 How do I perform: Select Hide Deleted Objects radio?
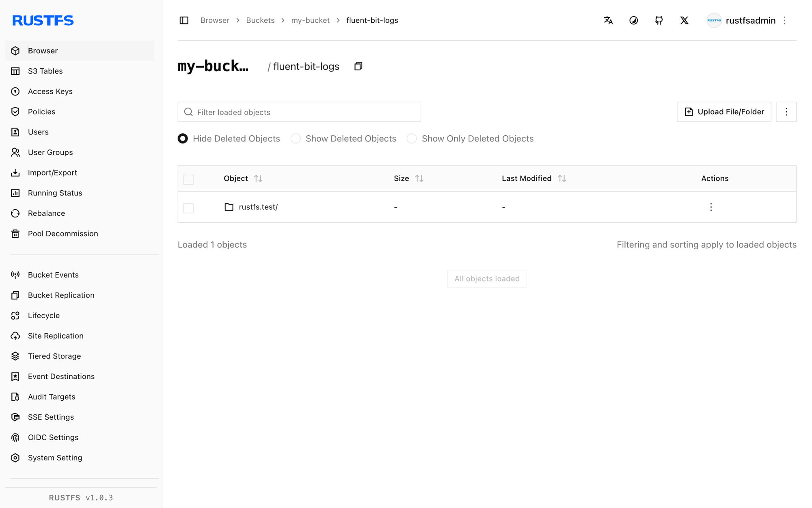pos(183,139)
